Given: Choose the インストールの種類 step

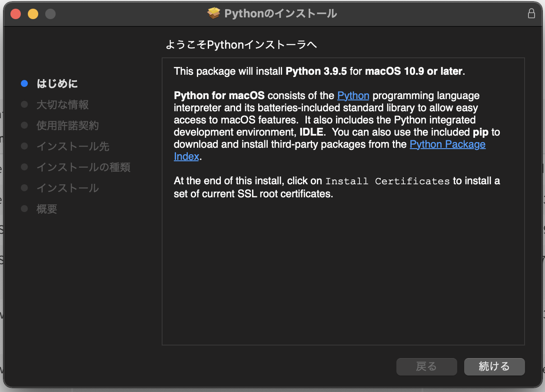Looking at the screenshot, I should tap(83, 167).
